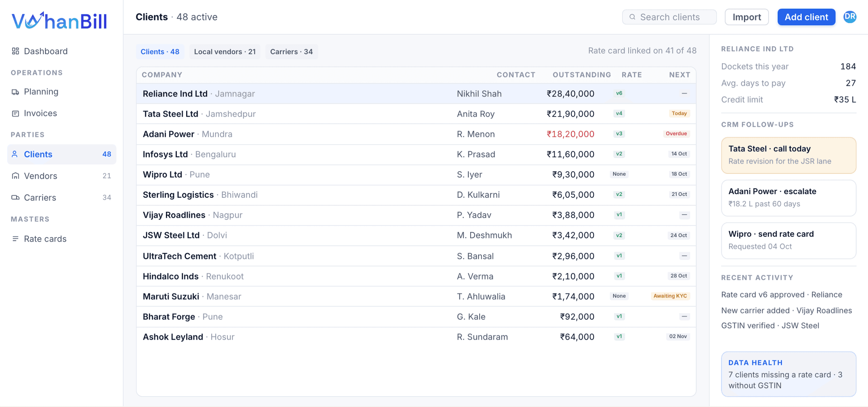Click the NEXT column header

click(679, 75)
